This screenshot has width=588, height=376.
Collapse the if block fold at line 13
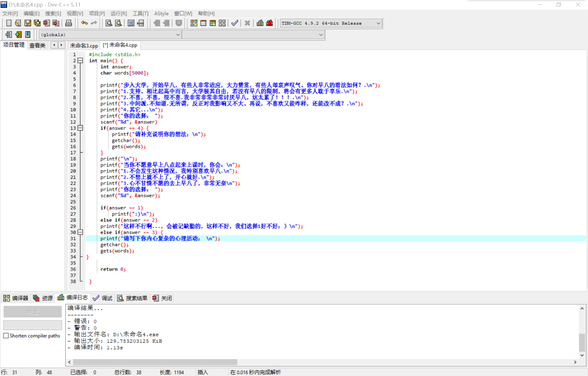80,128
